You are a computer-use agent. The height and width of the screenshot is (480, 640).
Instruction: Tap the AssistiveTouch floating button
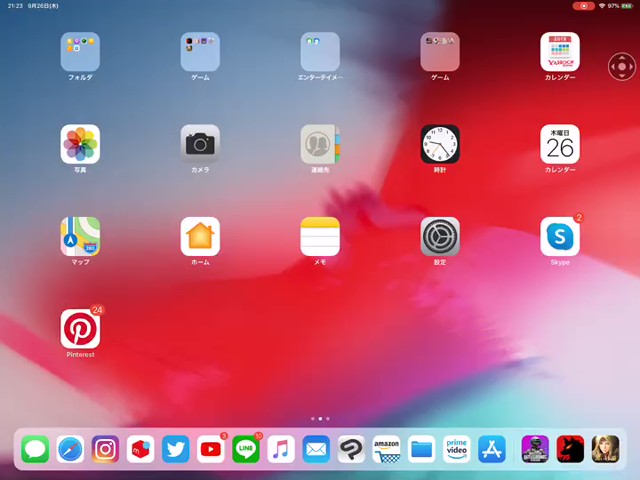pyautogui.click(x=622, y=67)
